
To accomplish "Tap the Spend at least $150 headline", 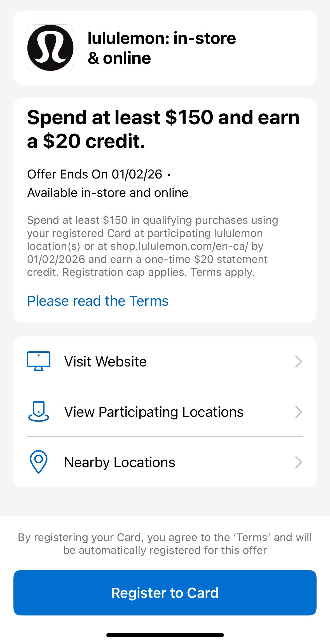I will tap(163, 129).
